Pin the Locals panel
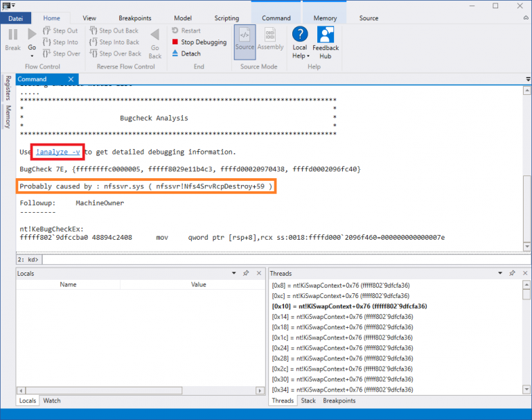 pos(246,274)
